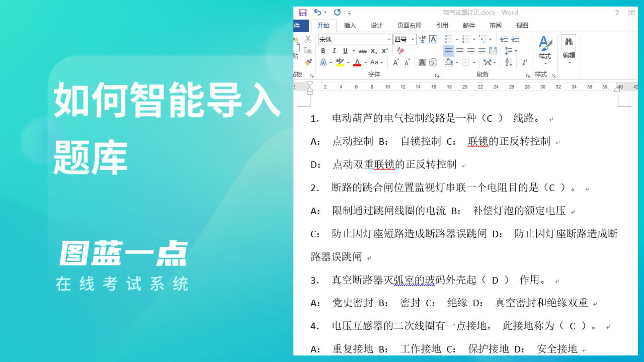Viewport: 644px width, 362px height.
Task: Activate the Format Painter brush
Action: 308,62
